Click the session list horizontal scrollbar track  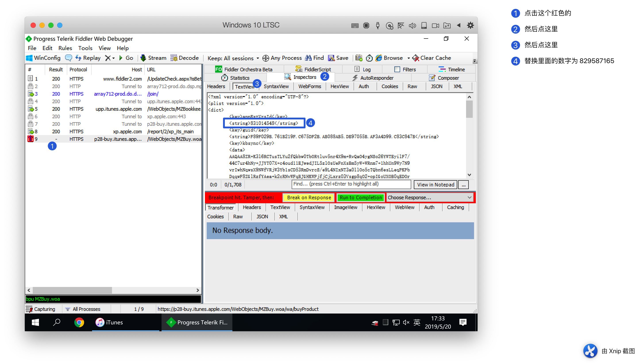[x=113, y=290]
